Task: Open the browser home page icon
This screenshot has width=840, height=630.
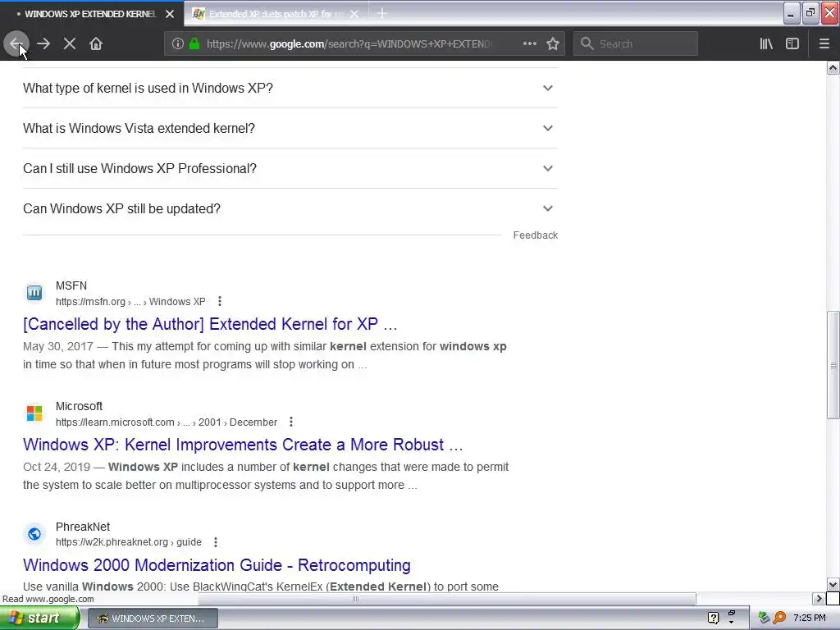Action: (96, 43)
